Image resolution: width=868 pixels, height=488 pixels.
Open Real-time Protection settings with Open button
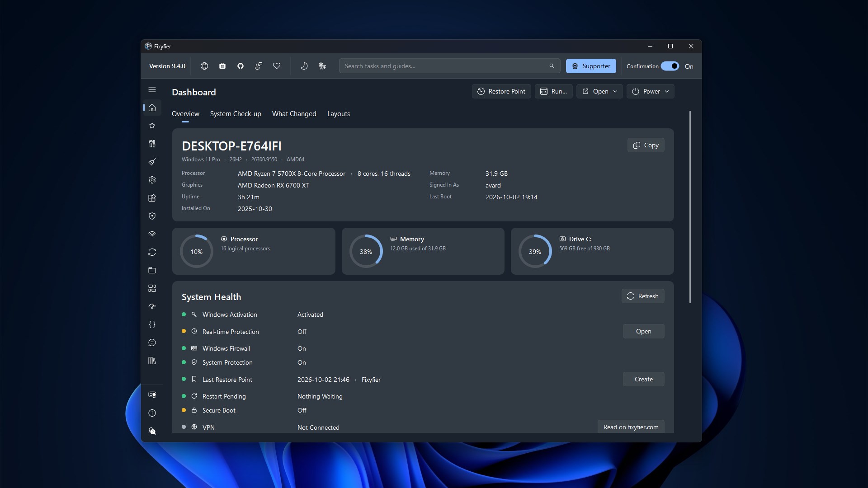pos(644,331)
